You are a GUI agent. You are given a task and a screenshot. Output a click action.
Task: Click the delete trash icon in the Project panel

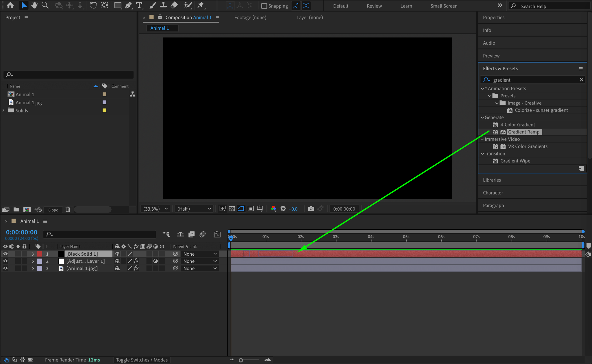68,209
